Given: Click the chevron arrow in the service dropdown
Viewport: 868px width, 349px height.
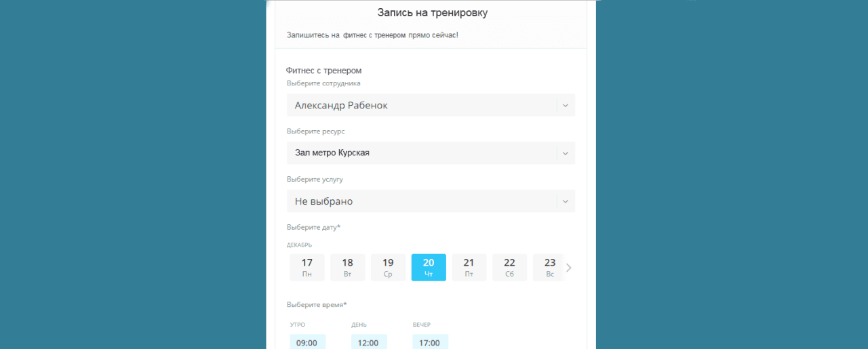Looking at the screenshot, I should pos(566,201).
